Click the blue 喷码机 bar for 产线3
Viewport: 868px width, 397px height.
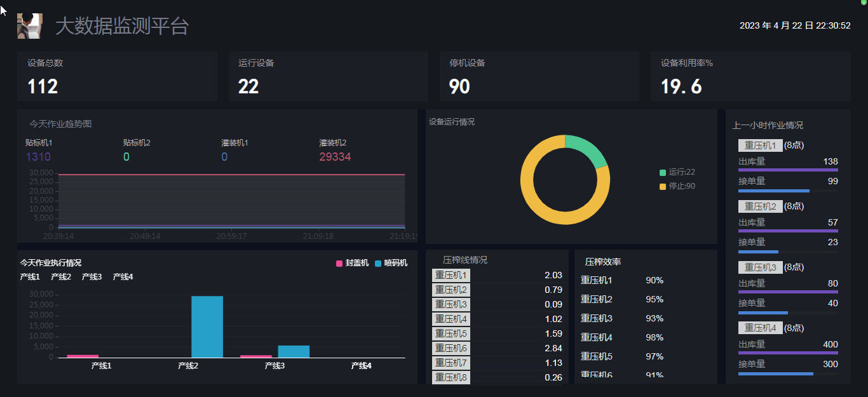(x=294, y=351)
